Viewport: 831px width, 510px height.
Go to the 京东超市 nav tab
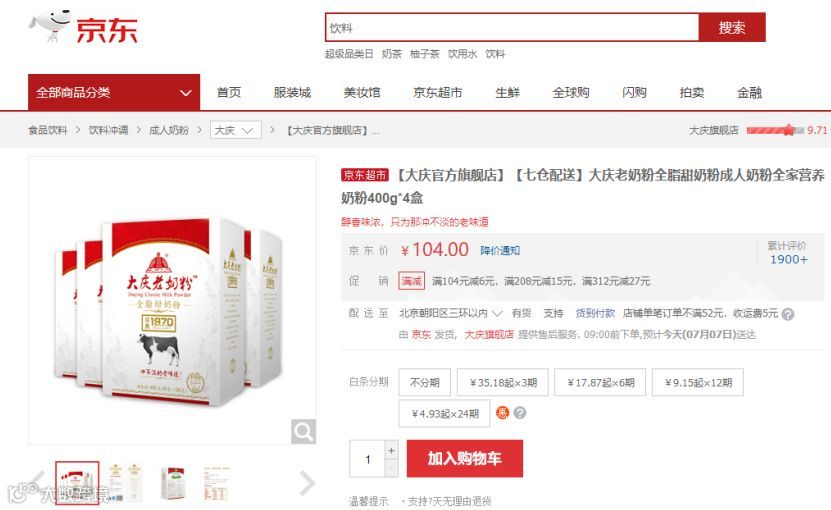click(438, 92)
